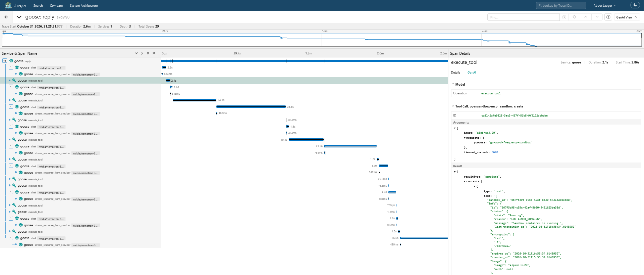This screenshot has height=275, width=644.
Task: Collapse the Model section
Action: (453, 84)
